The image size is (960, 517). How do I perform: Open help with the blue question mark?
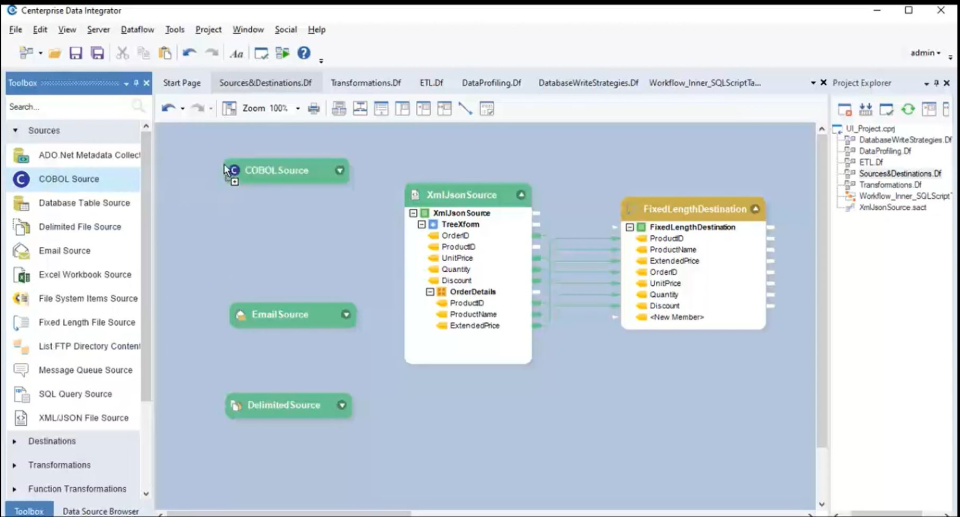point(304,53)
